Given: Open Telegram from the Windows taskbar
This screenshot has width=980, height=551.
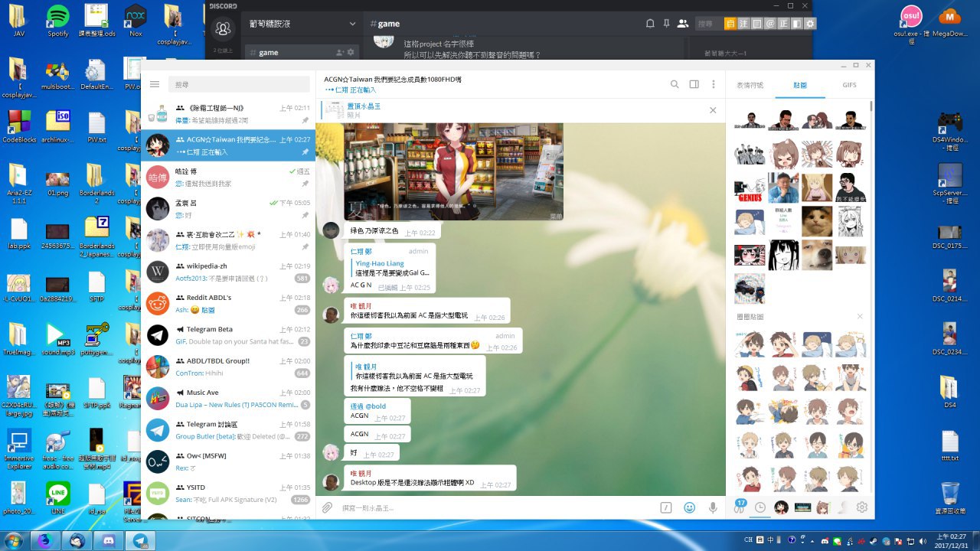Looking at the screenshot, I should pyautogui.click(x=140, y=540).
